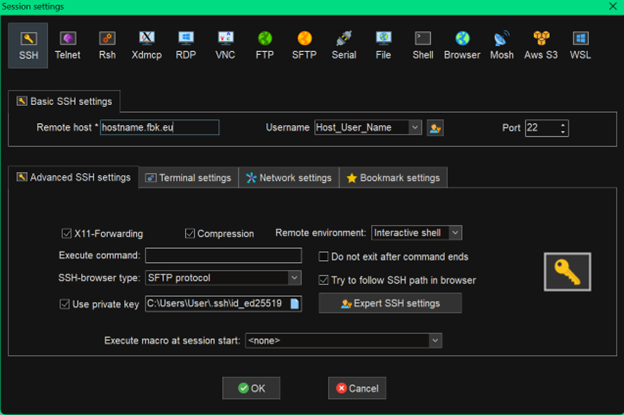Switch to the Terminal settings tab
624x415 pixels.
click(x=188, y=178)
